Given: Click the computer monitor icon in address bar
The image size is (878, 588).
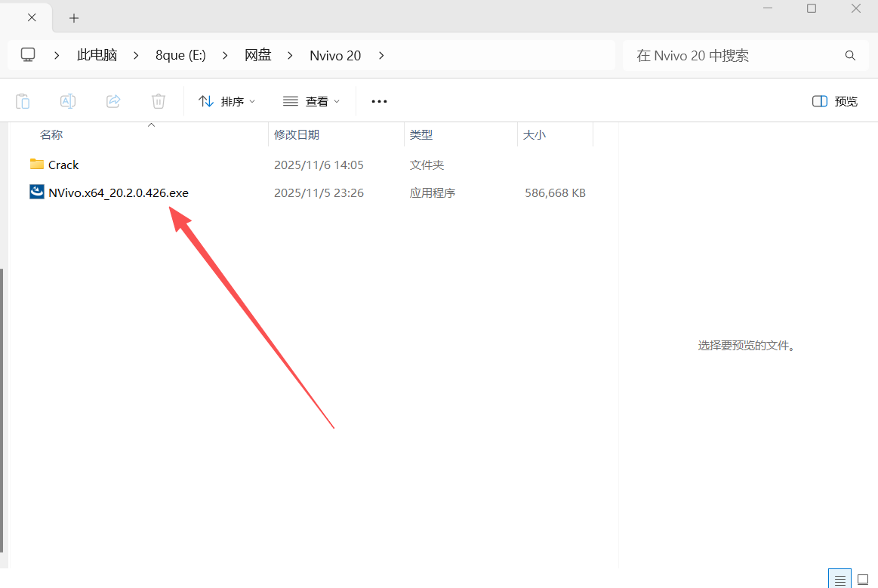Looking at the screenshot, I should coord(28,55).
